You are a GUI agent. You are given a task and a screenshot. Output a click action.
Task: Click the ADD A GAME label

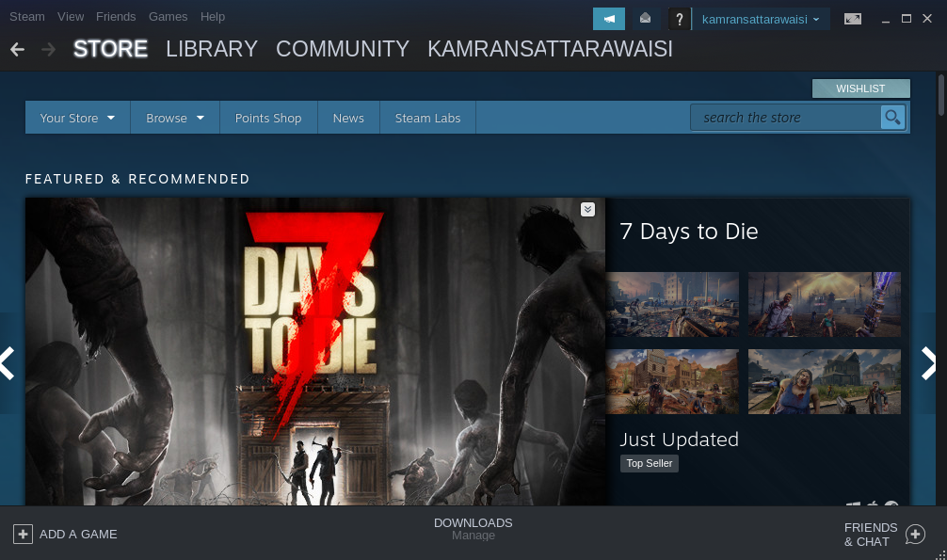(x=78, y=534)
